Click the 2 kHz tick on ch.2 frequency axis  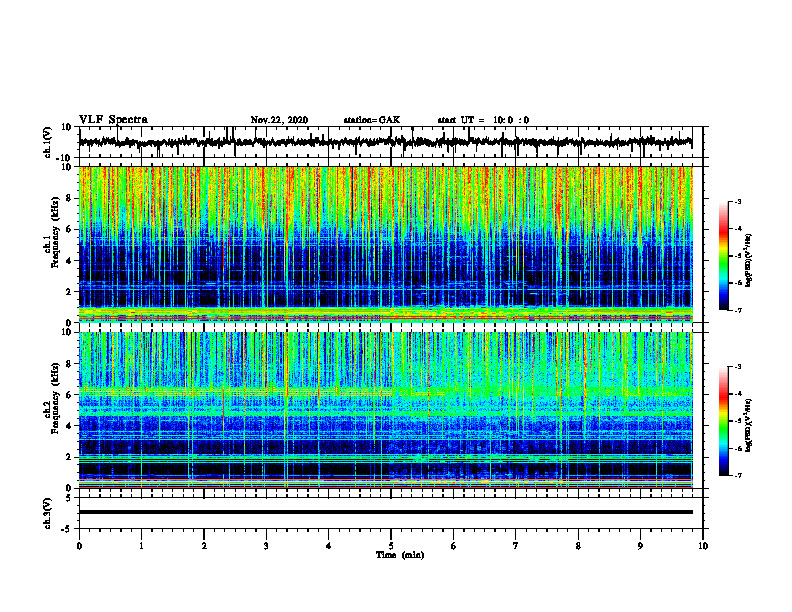pyautogui.click(x=69, y=457)
